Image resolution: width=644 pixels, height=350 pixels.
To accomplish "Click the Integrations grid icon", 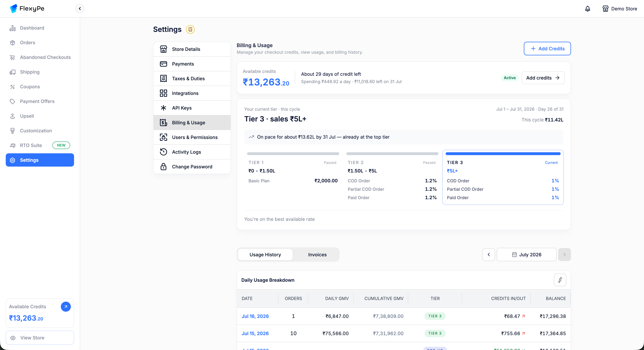I will [x=164, y=93].
